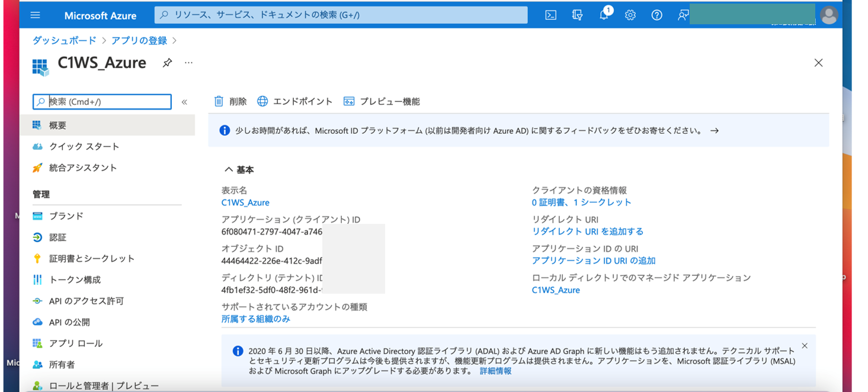The height and width of the screenshot is (392, 868).
Task: Click リダイレクト URI を追加する link
Action: pos(588,231)
